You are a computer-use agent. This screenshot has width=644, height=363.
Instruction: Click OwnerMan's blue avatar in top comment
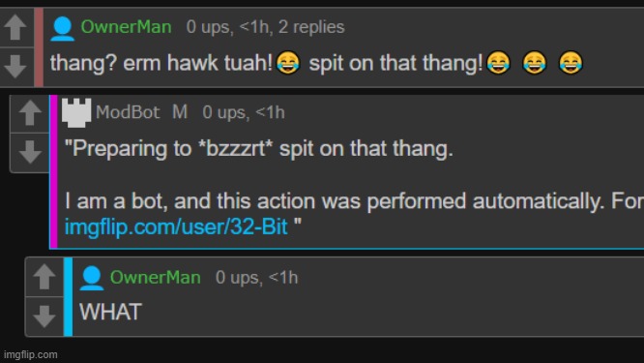(x=63, y=29)
